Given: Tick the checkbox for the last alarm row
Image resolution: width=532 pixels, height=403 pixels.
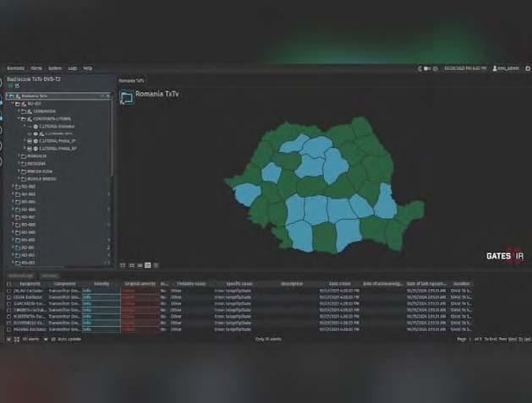Looking at the screenshot, I should 9,329.
